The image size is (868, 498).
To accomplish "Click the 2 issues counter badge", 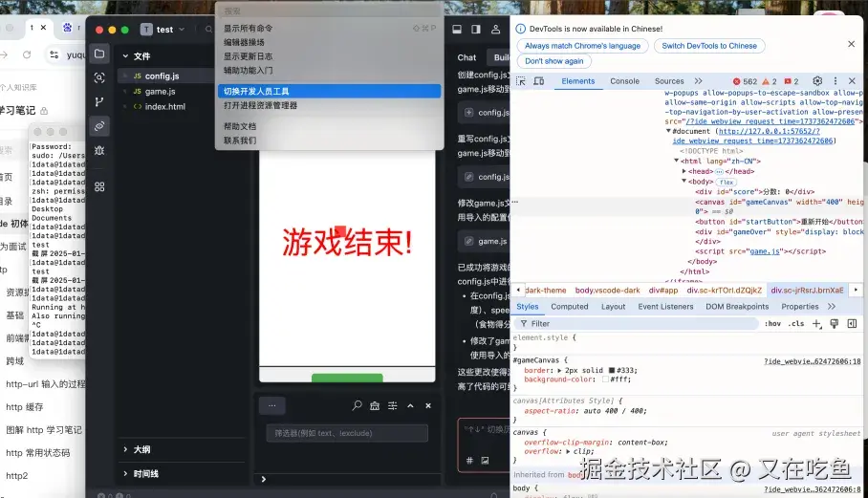I will pos(792,81).
